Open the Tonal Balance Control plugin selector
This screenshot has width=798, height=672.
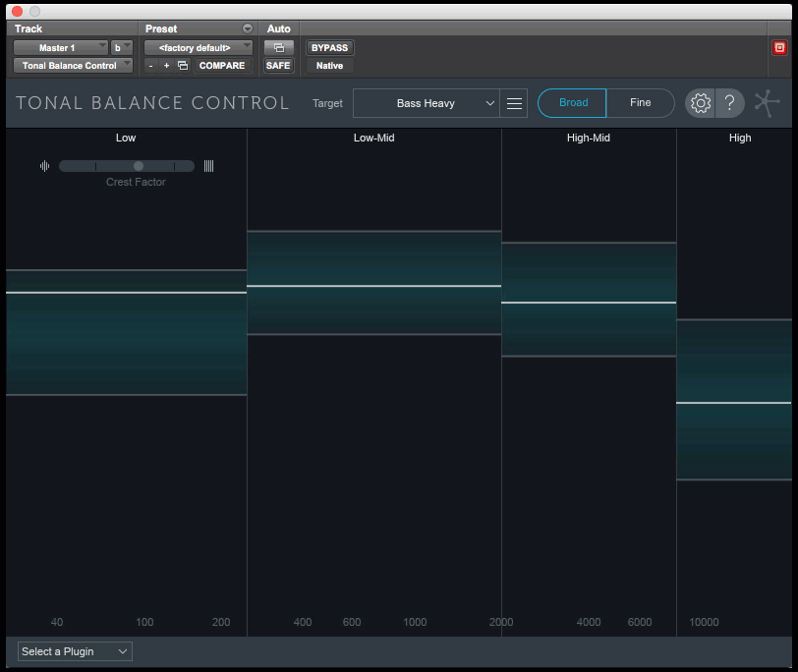pos(74,66)
